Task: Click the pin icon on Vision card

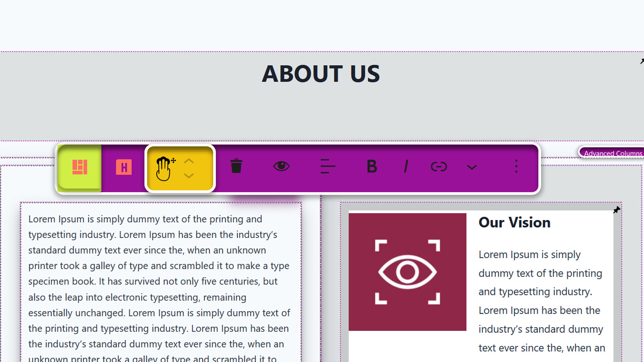Action: pos(616,210)
